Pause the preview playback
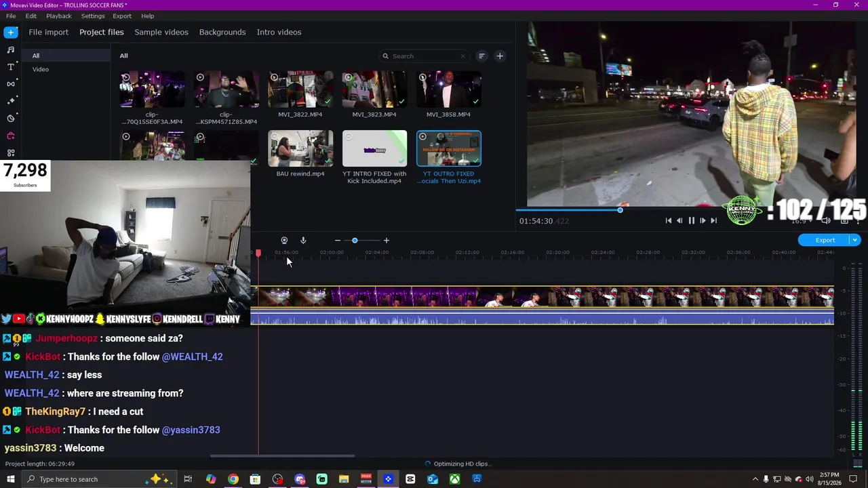Viewport: 868px width, 488px height. click(x=691, y=220)
